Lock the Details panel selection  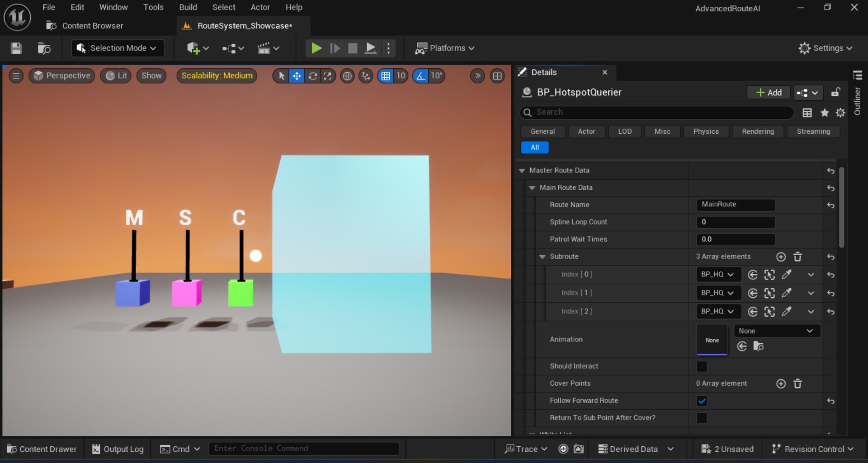(x=835, y=92)
